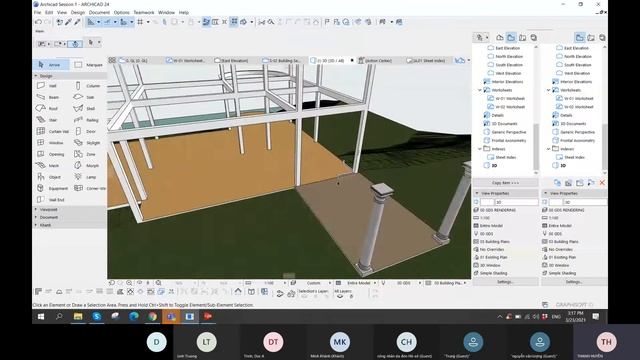Select the Marquee tool
The height and width of the screenshot is (360, 640).
coord(88,64)
